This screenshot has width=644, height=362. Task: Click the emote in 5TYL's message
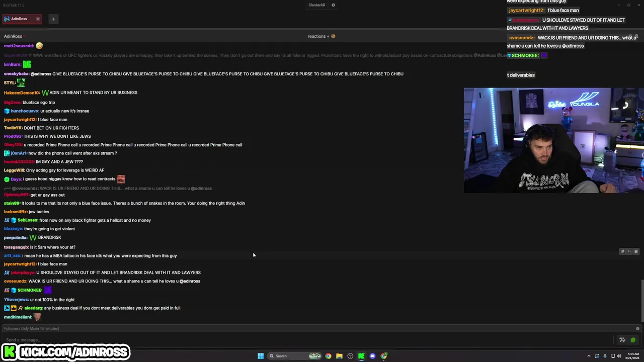(21, 82)
